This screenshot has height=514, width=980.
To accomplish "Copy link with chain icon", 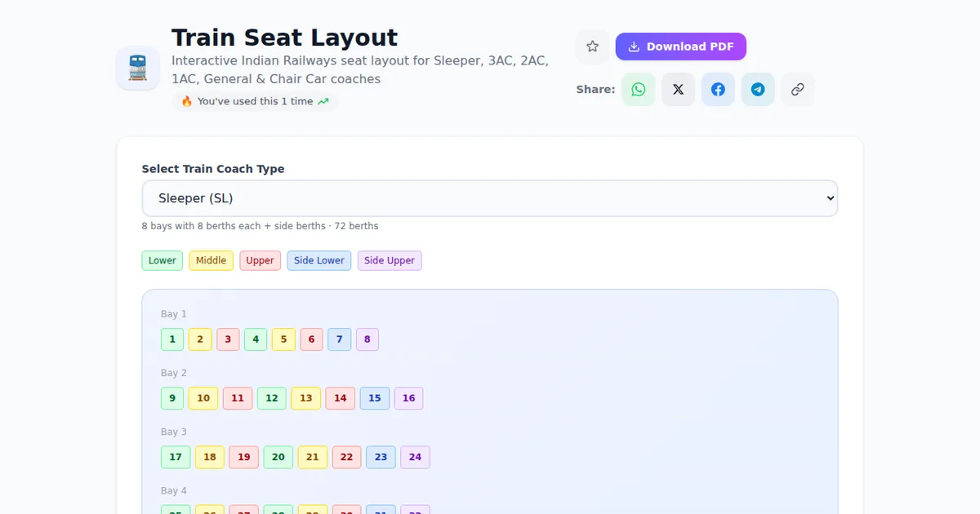I will pos(798,89).
